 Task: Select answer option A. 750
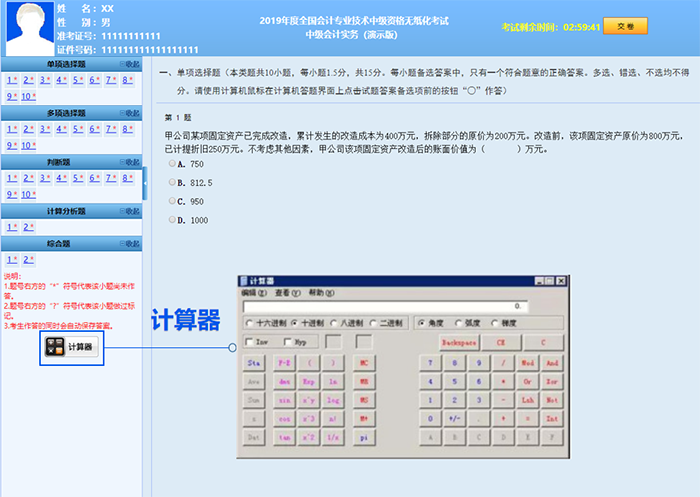[172, 163]
